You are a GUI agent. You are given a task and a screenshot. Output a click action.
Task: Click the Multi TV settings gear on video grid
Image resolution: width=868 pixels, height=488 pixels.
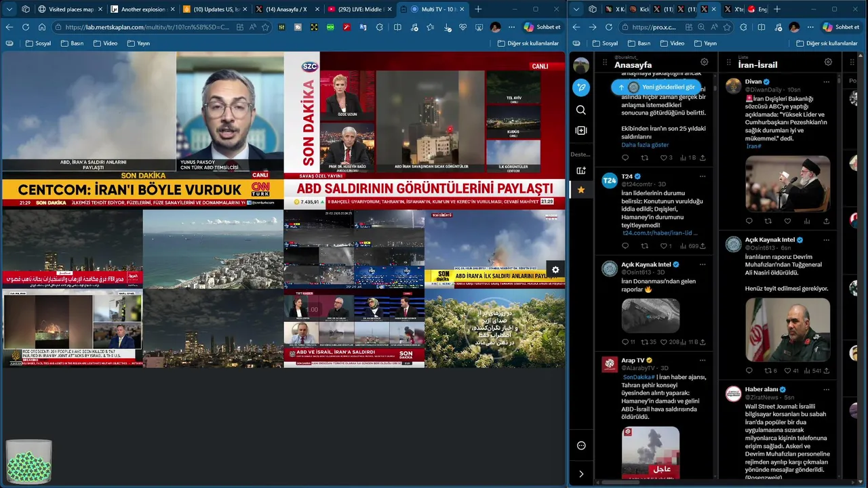coord(555,270)
